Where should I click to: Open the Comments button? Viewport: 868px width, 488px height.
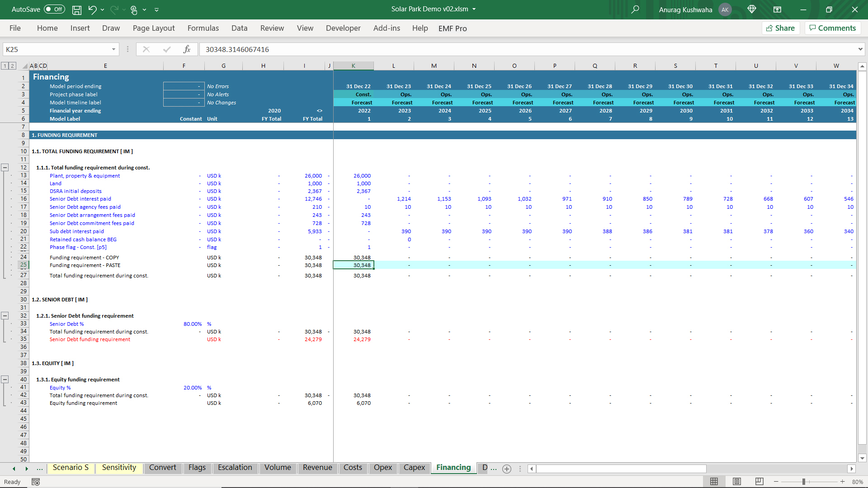832,28
